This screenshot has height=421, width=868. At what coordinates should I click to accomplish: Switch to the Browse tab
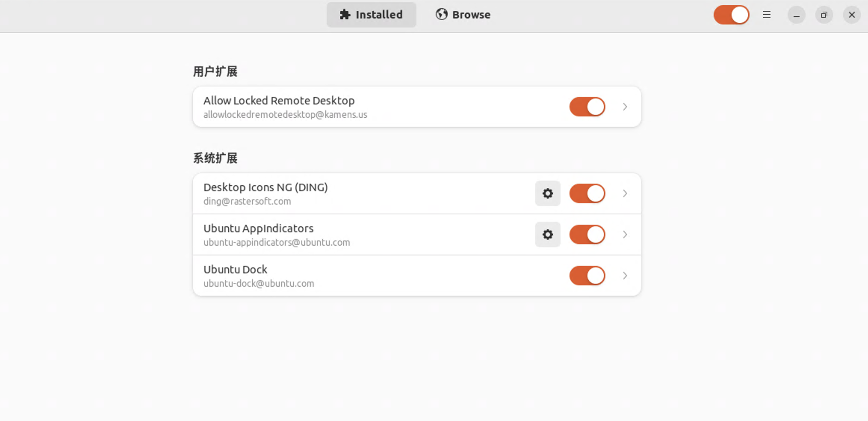[x=463, y=15]
